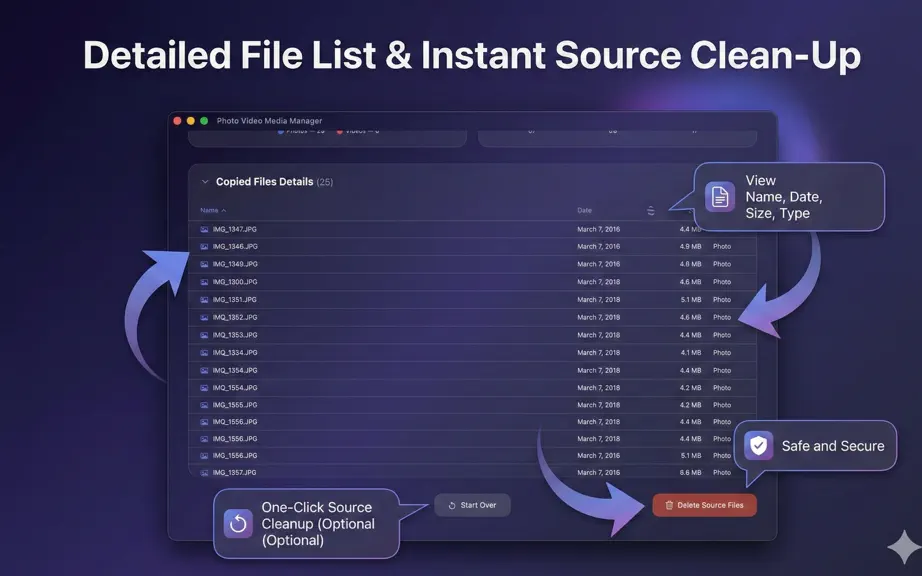922x576 pixels.
Task: Select the file name IMG_1346.JPG
Action: 235,247
